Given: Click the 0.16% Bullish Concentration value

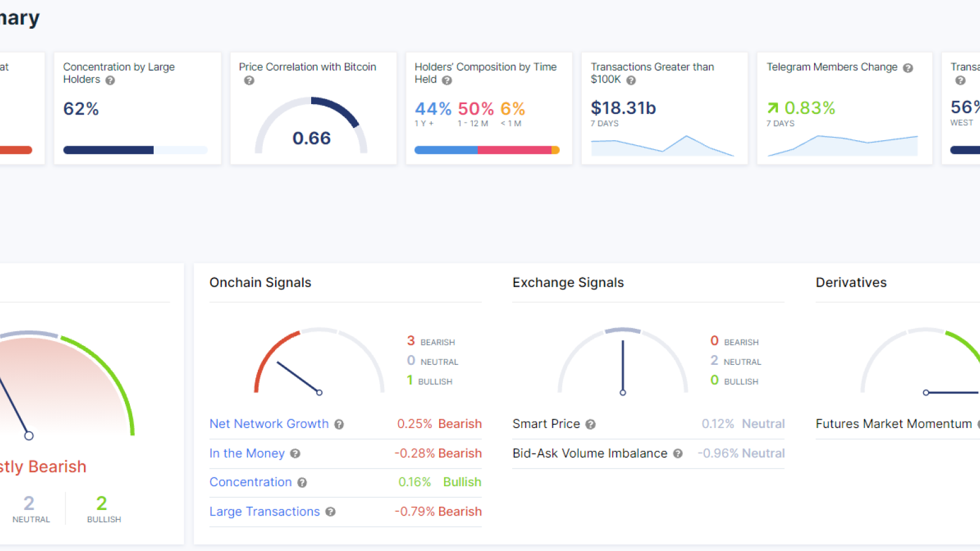Looking at the screenshot, I should pyautogui.click(x=440, y=482).
